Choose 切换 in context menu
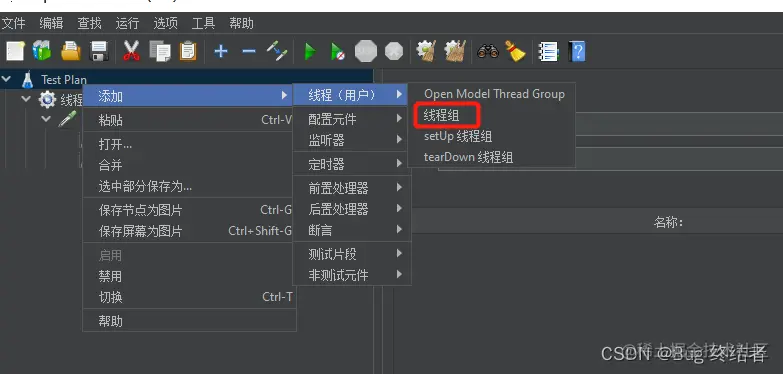This screenshot has height=374, width=783. pos(188,297)
